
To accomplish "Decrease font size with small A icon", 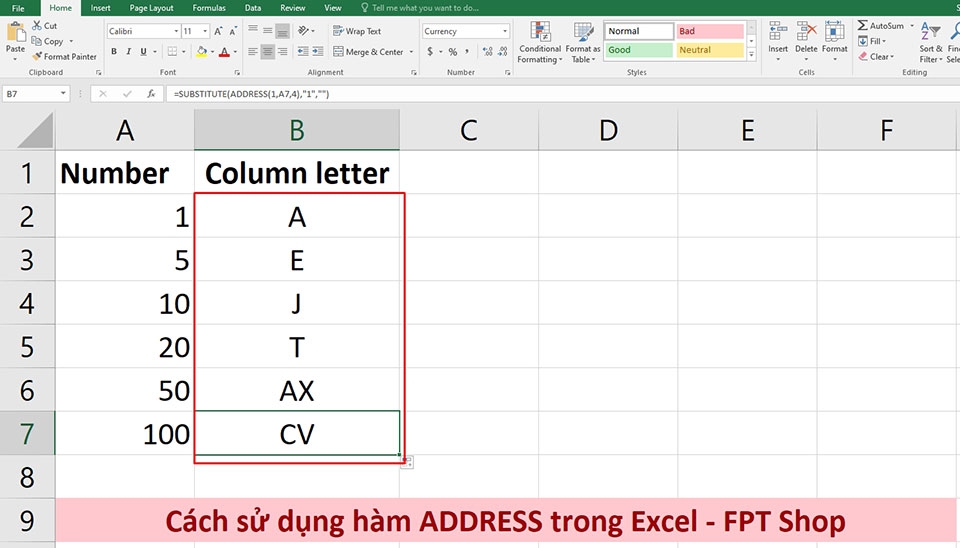I will (233, 31).
